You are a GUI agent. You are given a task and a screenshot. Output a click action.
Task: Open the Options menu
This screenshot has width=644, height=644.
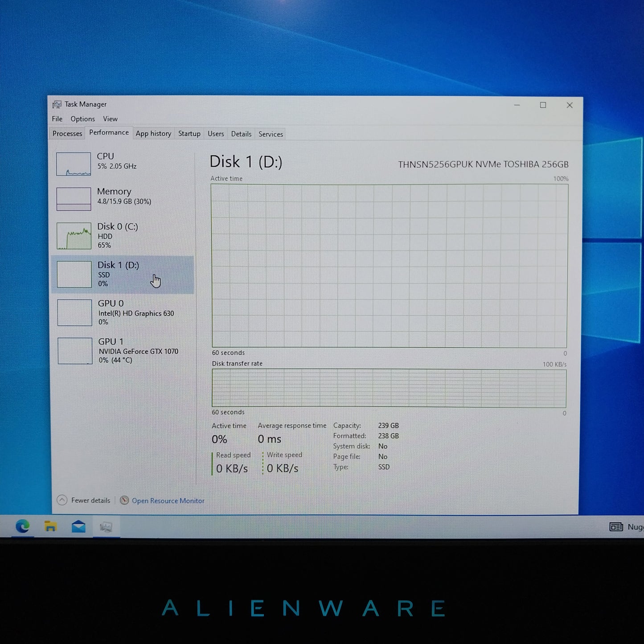tap(82, 119)
